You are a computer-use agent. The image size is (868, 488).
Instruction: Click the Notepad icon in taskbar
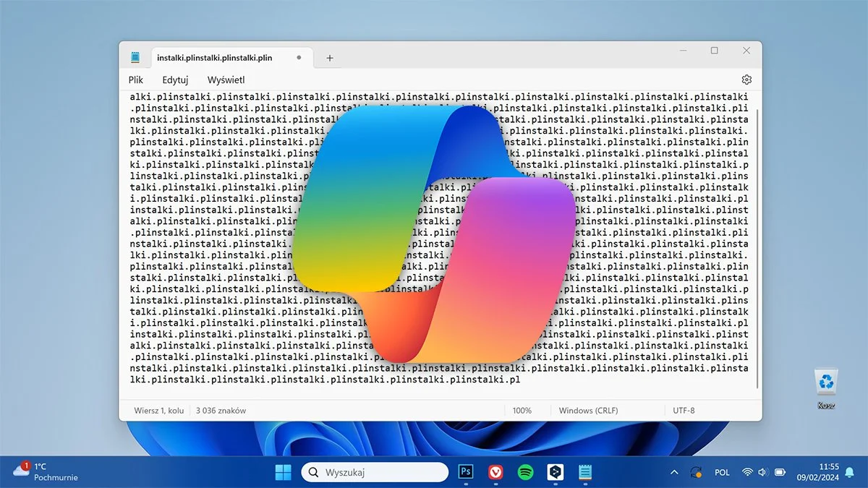click(x=585, y=472)
